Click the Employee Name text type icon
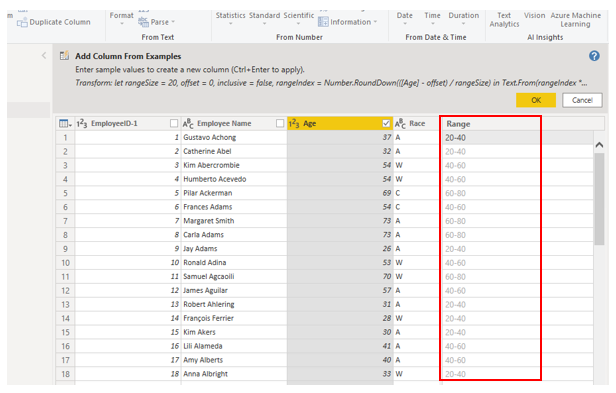This screenshot has height=393, width=616. coord(188,124)
